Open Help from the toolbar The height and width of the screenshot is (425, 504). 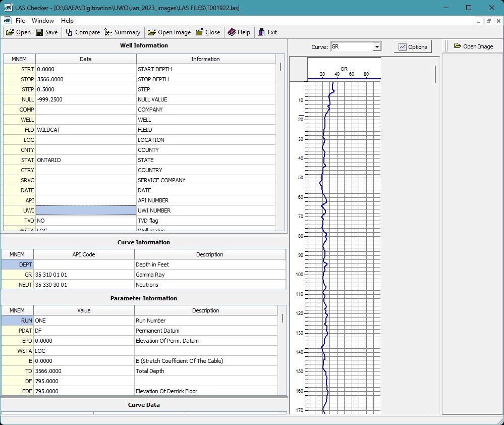239,32
